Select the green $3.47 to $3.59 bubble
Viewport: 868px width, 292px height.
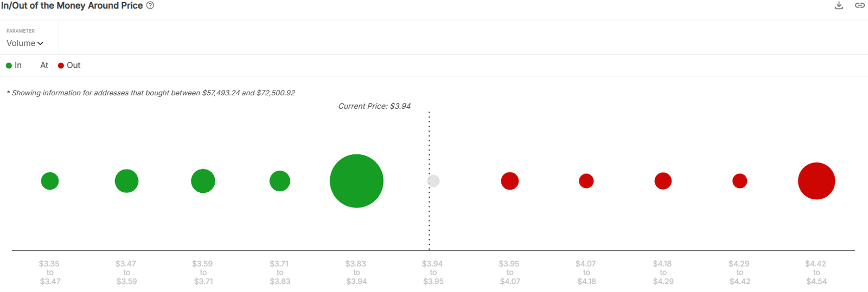[126, 181]
